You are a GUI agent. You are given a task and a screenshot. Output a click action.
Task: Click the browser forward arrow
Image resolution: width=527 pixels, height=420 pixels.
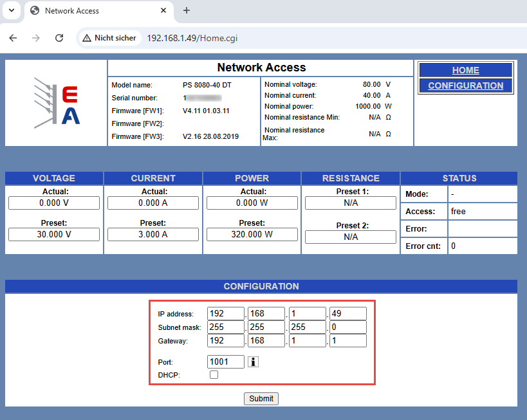pyautogui.click(x=36, y=38)
